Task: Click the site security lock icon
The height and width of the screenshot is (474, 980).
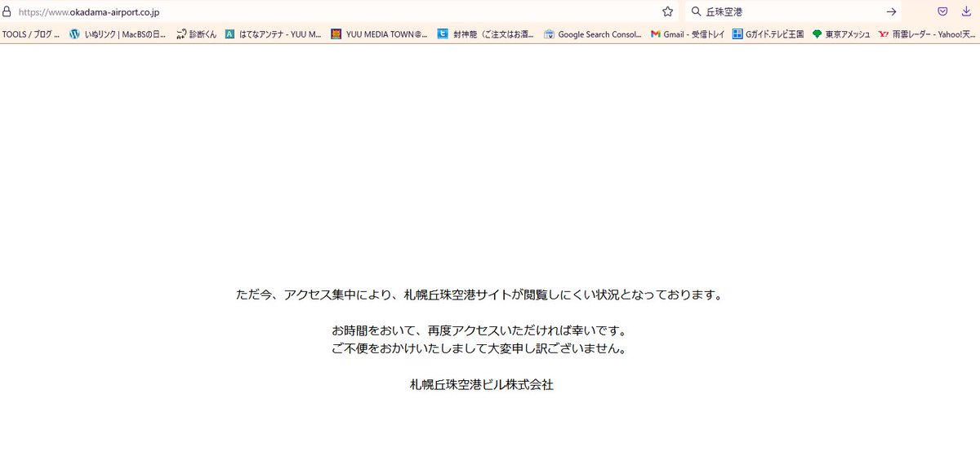Action: pyautogui.click(x=6, y=11)
